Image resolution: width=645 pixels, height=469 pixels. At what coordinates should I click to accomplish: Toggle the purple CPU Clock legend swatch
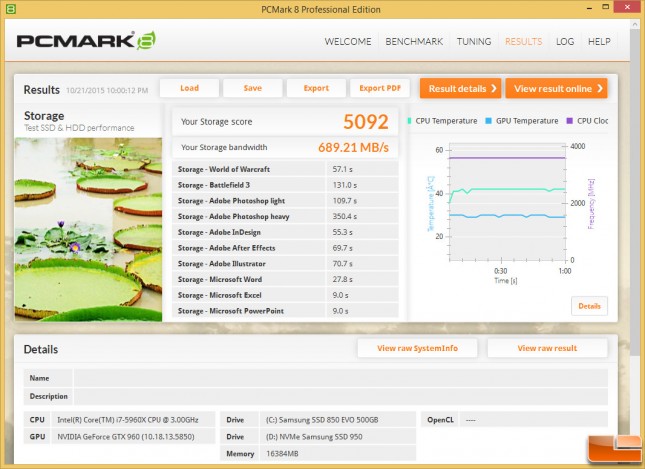pyautogui.click(x=569, y=121)
